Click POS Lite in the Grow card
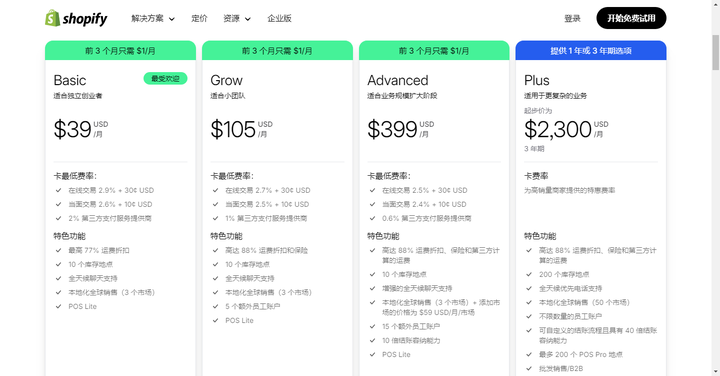720x376 pixels. [239, 320]
